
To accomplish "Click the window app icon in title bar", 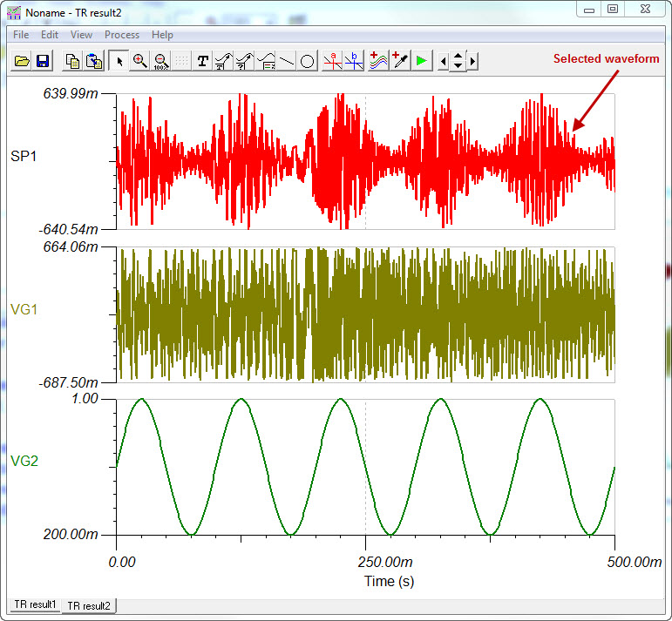I will coord(14,13).
